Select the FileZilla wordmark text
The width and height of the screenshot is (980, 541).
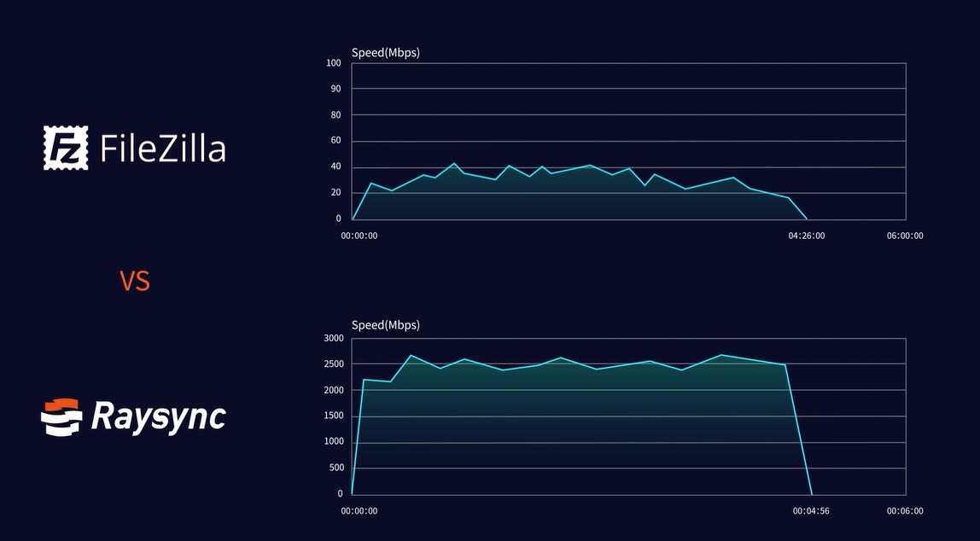tap(162, 148)
